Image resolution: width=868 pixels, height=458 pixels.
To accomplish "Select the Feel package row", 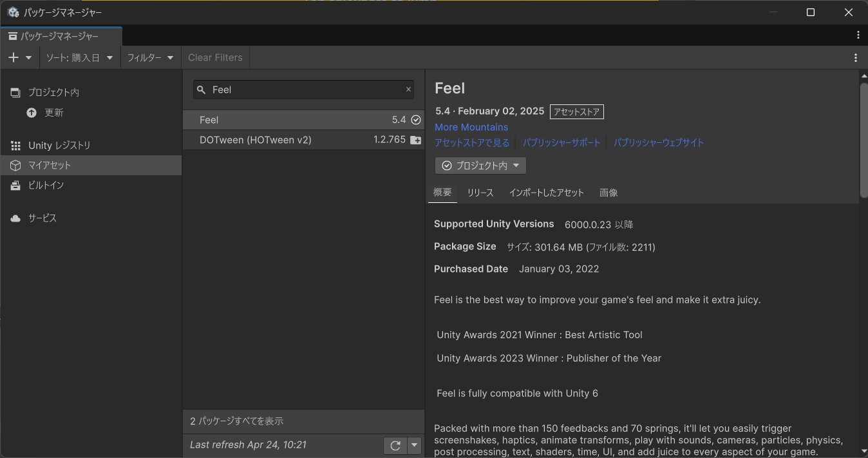I will (303, 120).
